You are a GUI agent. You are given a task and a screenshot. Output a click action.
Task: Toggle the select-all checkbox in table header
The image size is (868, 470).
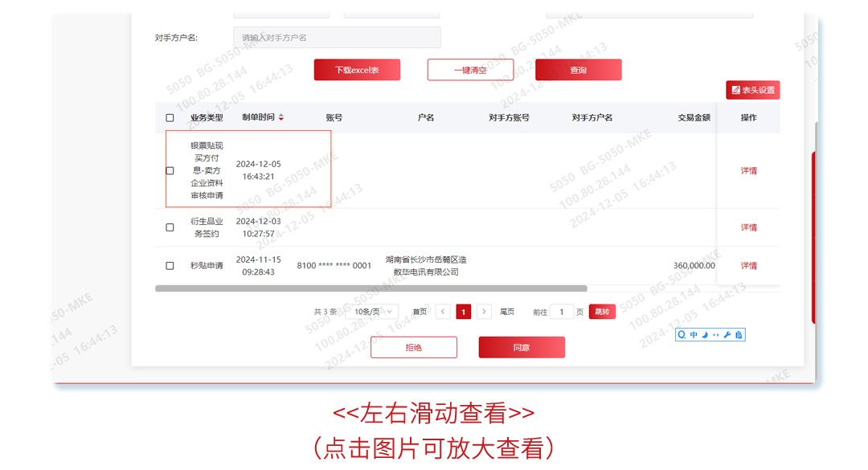point(170,117)
